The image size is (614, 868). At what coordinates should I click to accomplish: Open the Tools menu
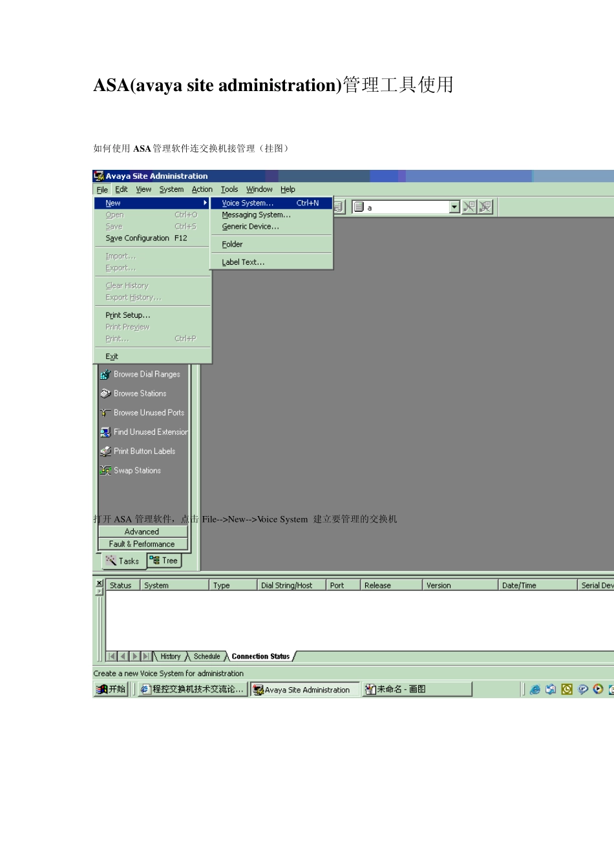click(229, 189)
